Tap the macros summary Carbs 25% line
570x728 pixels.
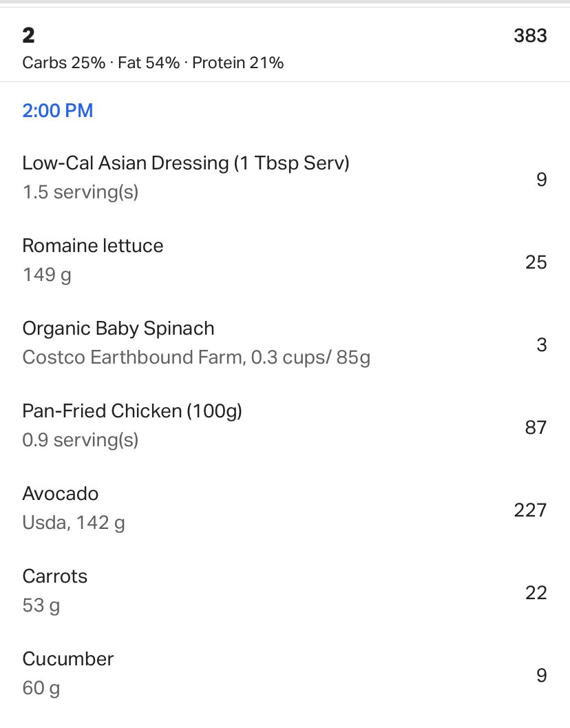pos(153,63)
